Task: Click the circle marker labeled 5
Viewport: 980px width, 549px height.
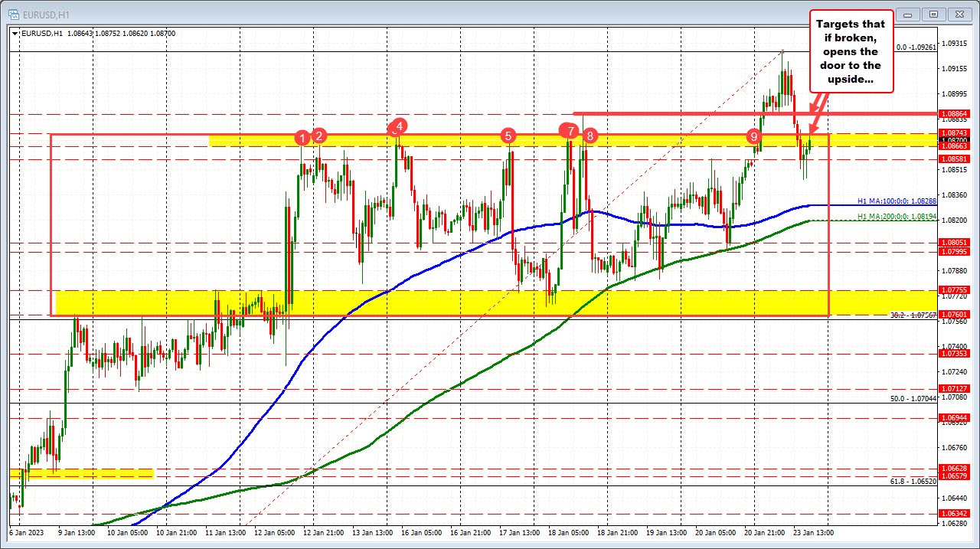Action: 508,136
